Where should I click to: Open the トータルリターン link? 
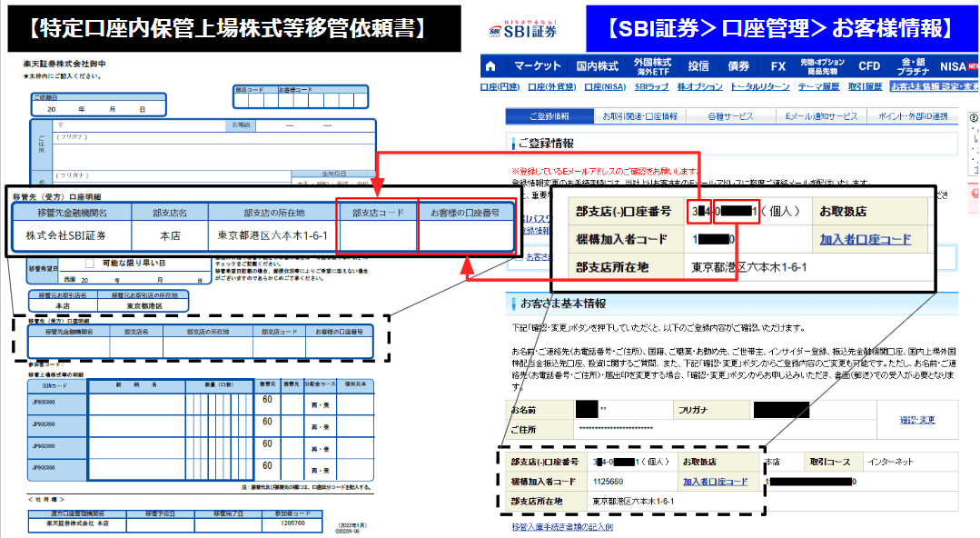[760, 87]
